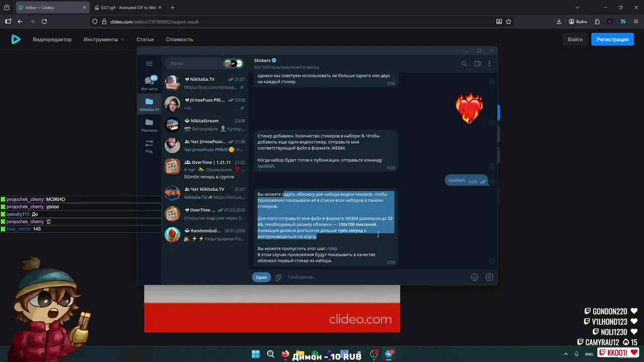Open the Ред. edit folders item

(149, 146)
